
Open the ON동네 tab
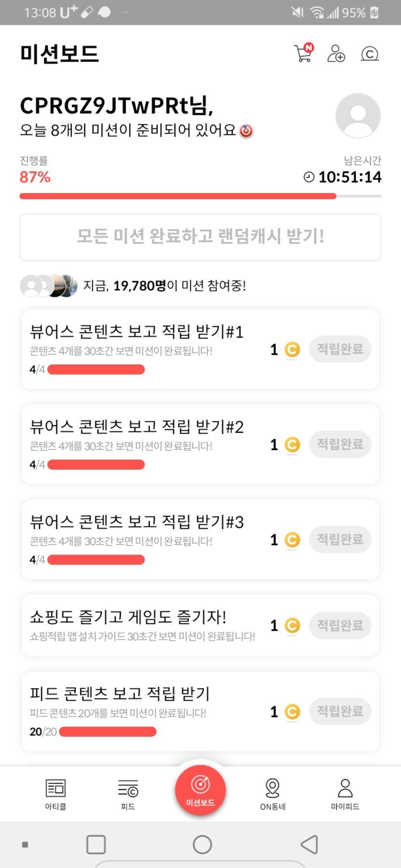272,794
